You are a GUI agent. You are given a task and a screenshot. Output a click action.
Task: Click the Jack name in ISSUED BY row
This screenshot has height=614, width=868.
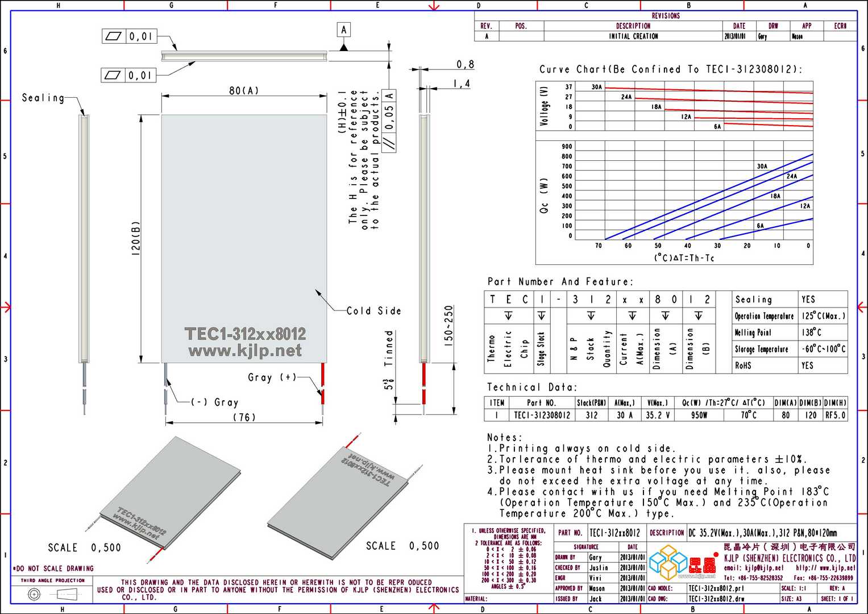pyautogui.click(x=595, y=599)
